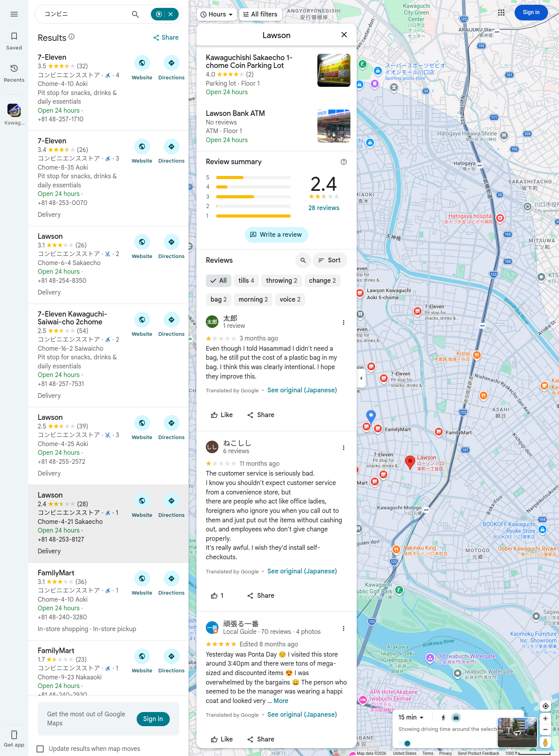Filter reviews by voice
The width and height of the screenshot is (559, 756).
(290, 300)
